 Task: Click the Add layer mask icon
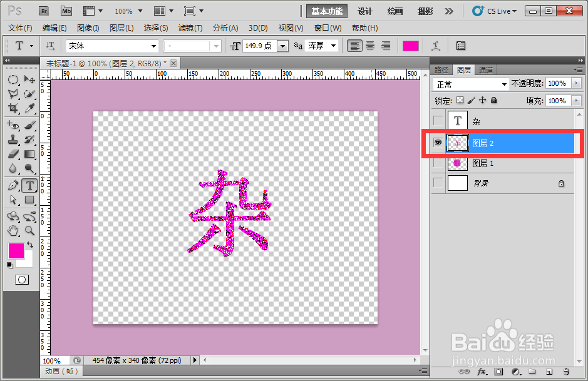point(498,373)
